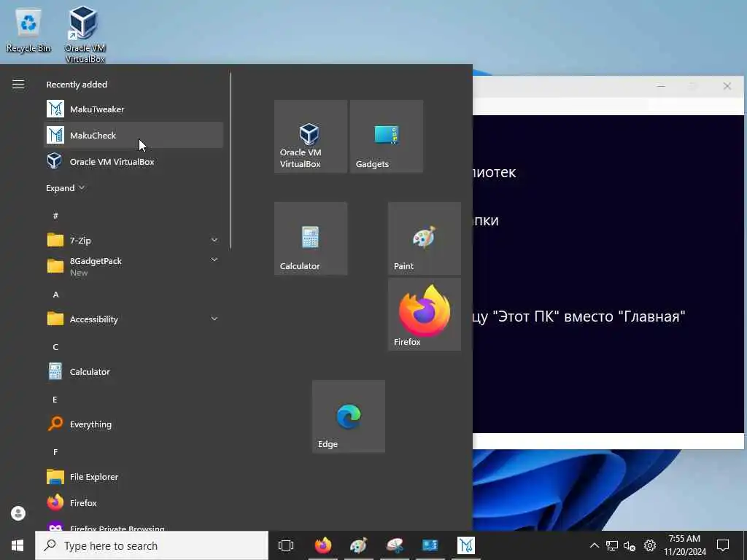This screenshot has width=747, height=560.
Task: Open Paint from the taskbar
Action: click(359, 545)
